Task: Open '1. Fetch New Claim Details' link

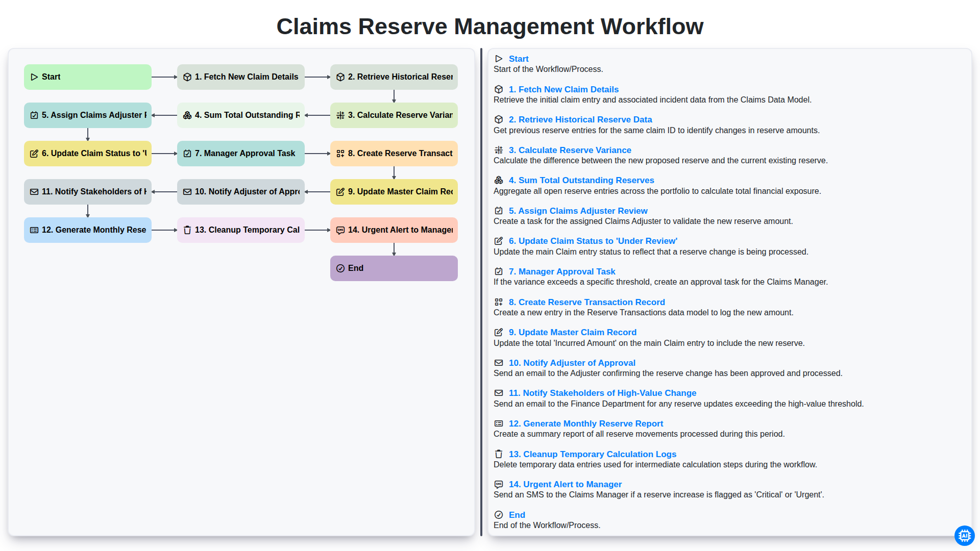Action: tap(563, 89)
